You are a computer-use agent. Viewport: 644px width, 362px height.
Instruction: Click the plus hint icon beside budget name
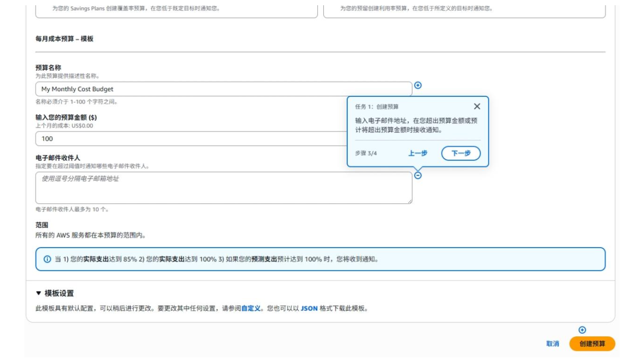pos(418,85)
